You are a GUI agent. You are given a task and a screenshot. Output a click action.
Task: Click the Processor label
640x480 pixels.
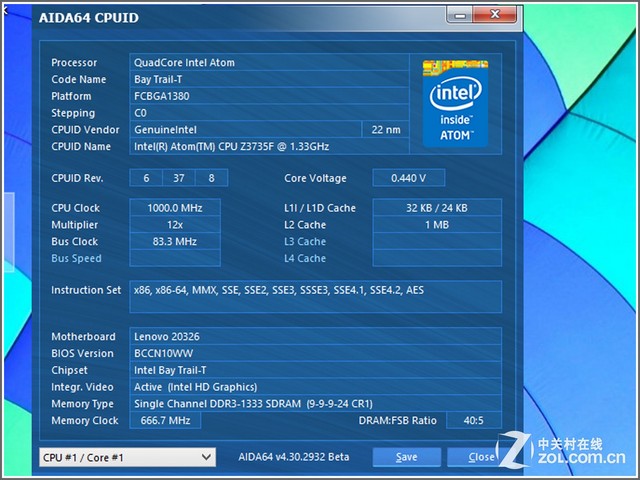pyautogui.click(x=74, y=62)
